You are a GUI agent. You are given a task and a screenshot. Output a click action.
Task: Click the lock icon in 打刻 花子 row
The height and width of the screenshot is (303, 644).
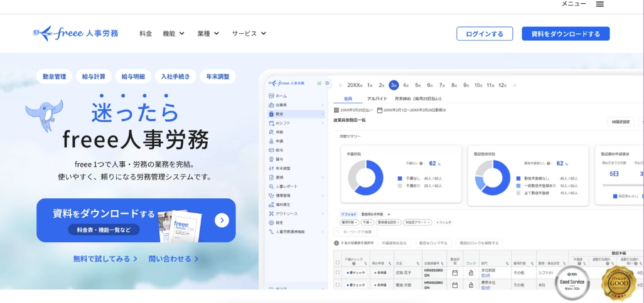(471, 273)
